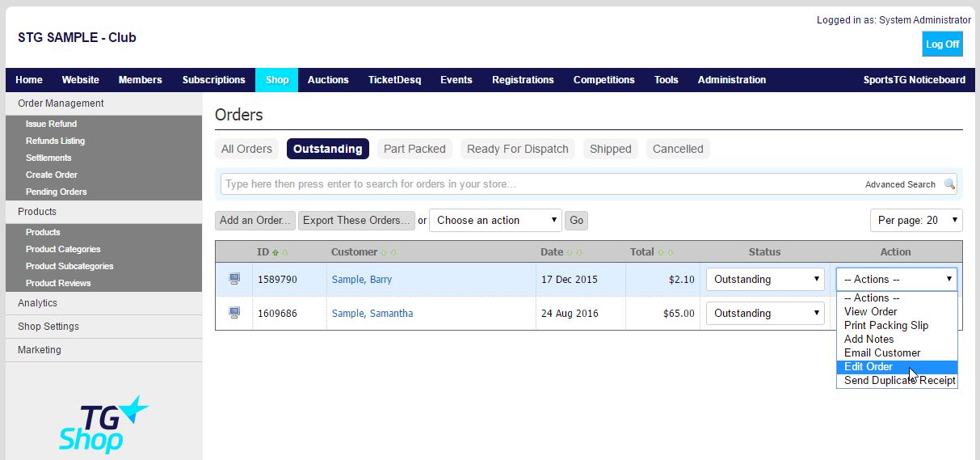Switch to Cancelled tab

point(678,149)
